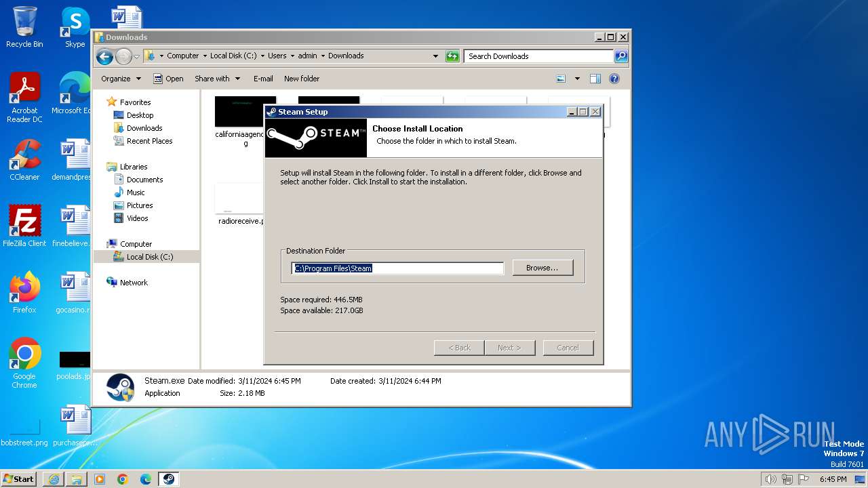
Task: Click the search magnifier icon
Action: click(620, 56)
